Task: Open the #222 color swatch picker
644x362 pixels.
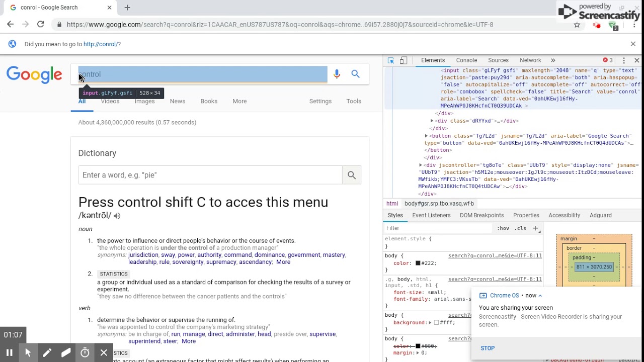Action: pyautogui.click(x=418, y=263)
